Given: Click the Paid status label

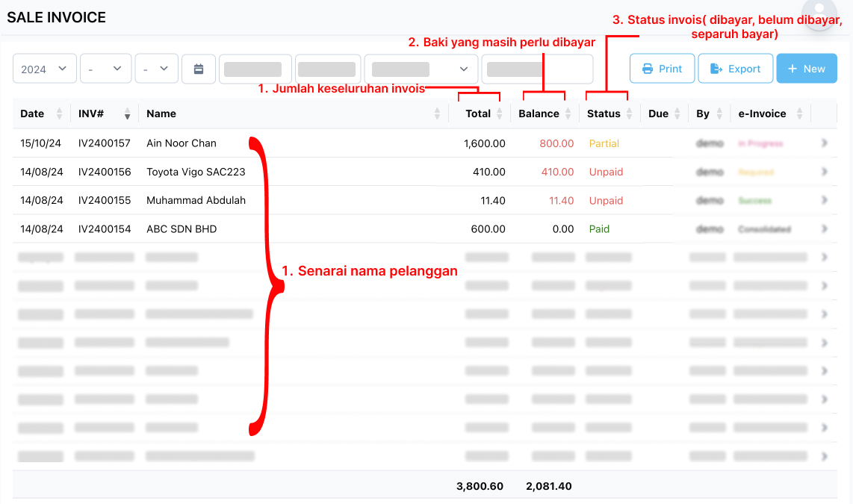Looking at the screenshot, I should click(x=599, y=229).
